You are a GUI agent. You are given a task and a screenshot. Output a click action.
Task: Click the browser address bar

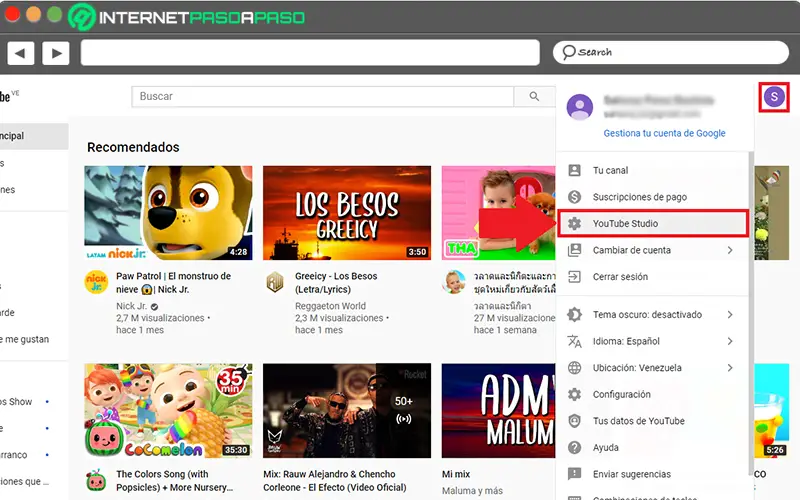tap(310, 53)
